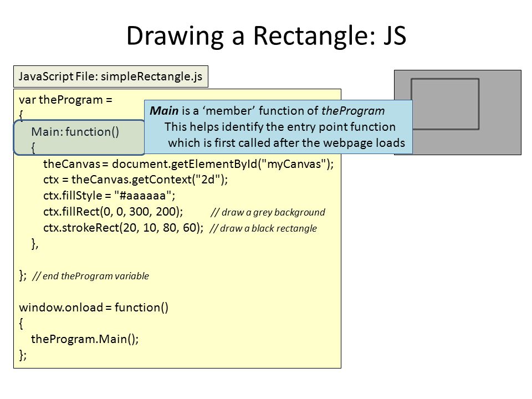Click 'Main is a 'member' function of theProgram' text

(x=267, y=111)
